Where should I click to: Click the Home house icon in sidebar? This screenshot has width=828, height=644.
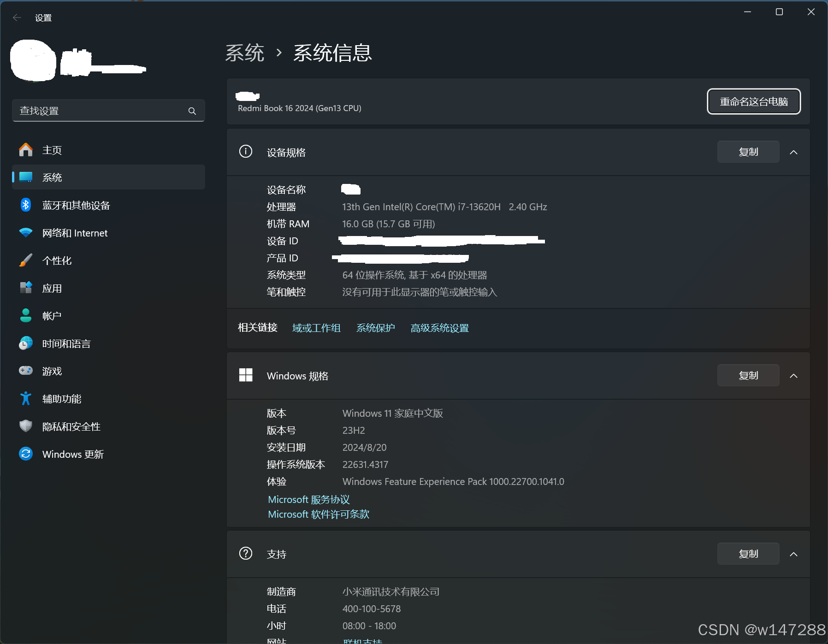click(26, 150)
